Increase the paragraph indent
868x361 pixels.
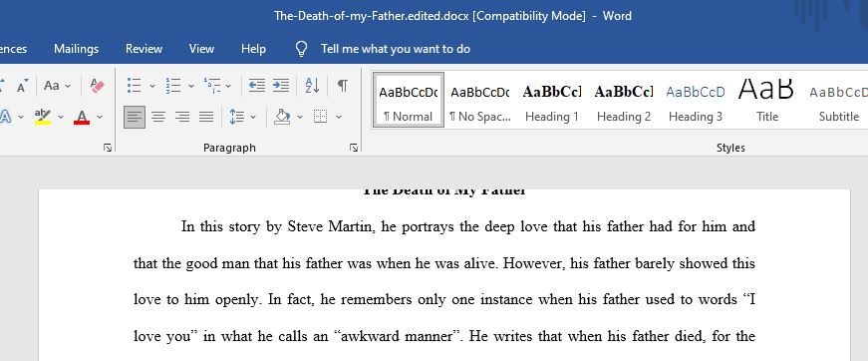tap(281, 86)
